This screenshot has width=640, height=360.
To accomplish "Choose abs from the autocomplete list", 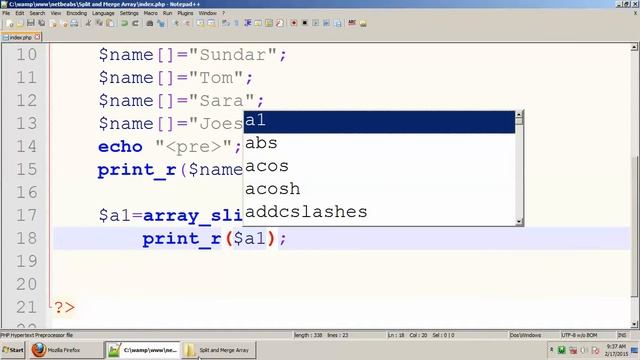I will click(x=379, y=143).
